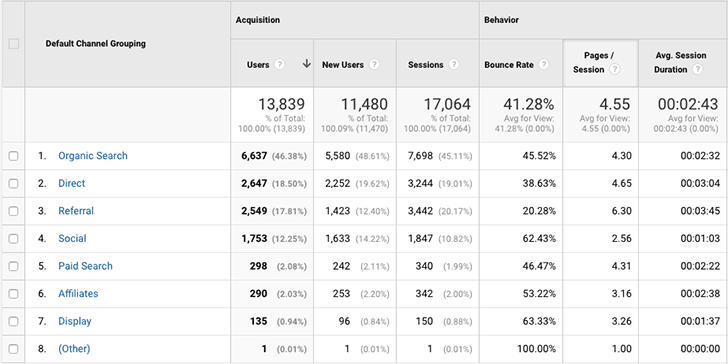Click the Default Channel Grouping header
This screenshot has width=728, height=364.
(96, 44)
